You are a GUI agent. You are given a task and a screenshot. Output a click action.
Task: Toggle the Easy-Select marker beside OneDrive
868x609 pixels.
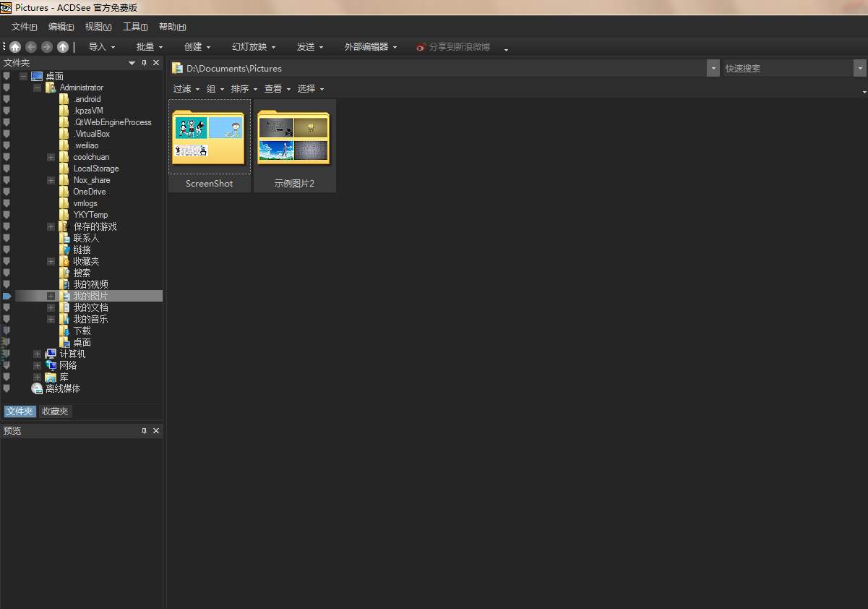[x=7, y=192]
